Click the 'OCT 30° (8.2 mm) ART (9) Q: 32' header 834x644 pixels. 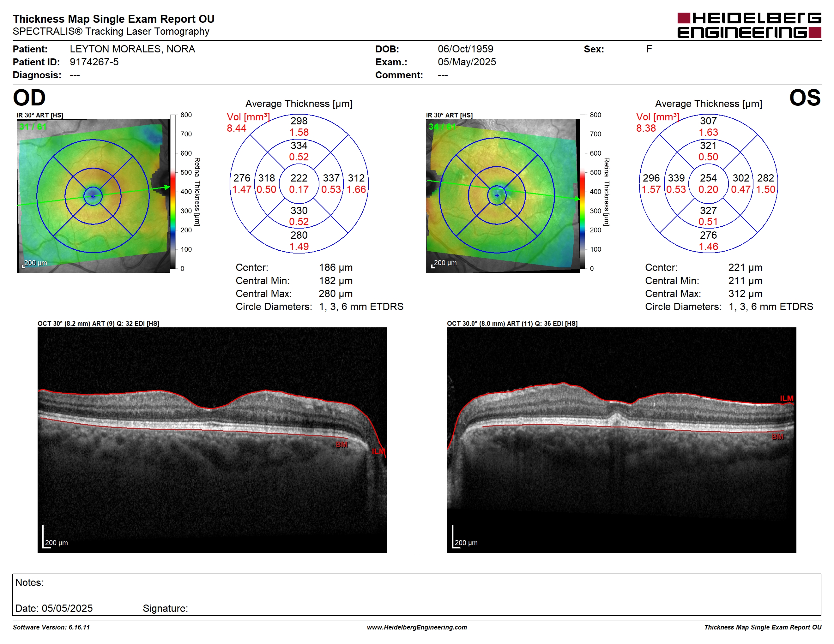click(98, 324)
